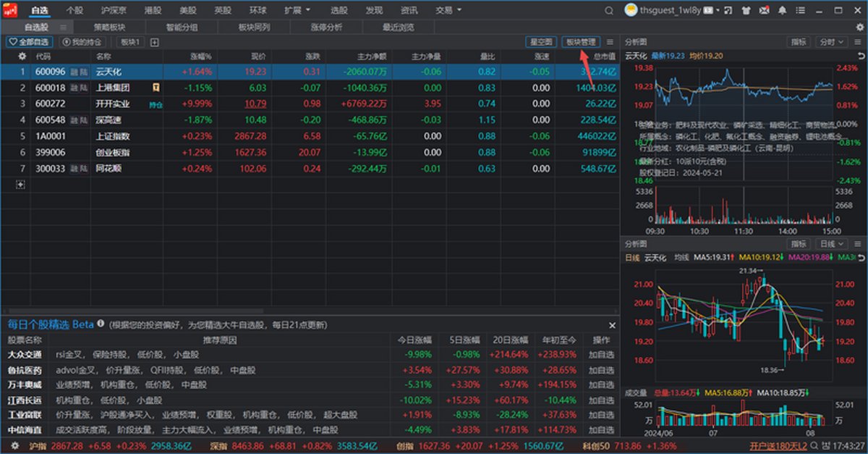Click the column settings gear in table header
This screenshot has height=454, width=868.
22,56
